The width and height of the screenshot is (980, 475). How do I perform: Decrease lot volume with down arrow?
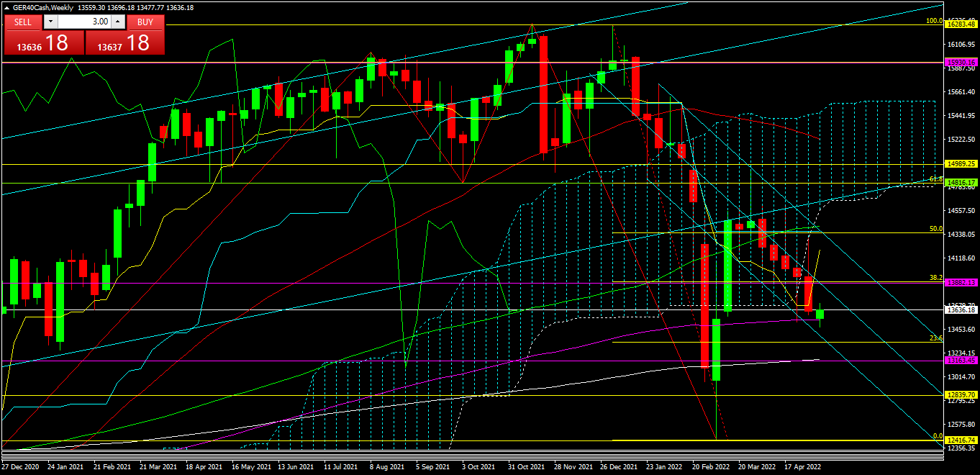coord(52,22)
